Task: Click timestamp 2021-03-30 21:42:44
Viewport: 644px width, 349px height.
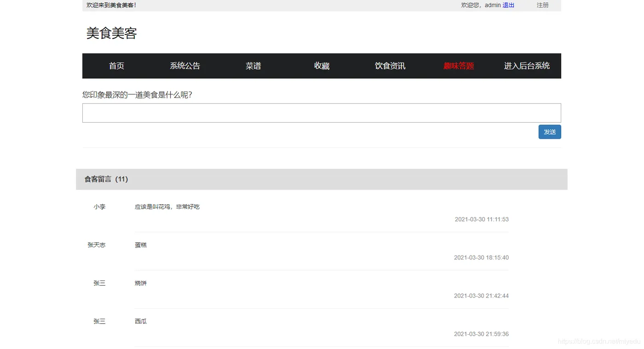Action: 481,296
